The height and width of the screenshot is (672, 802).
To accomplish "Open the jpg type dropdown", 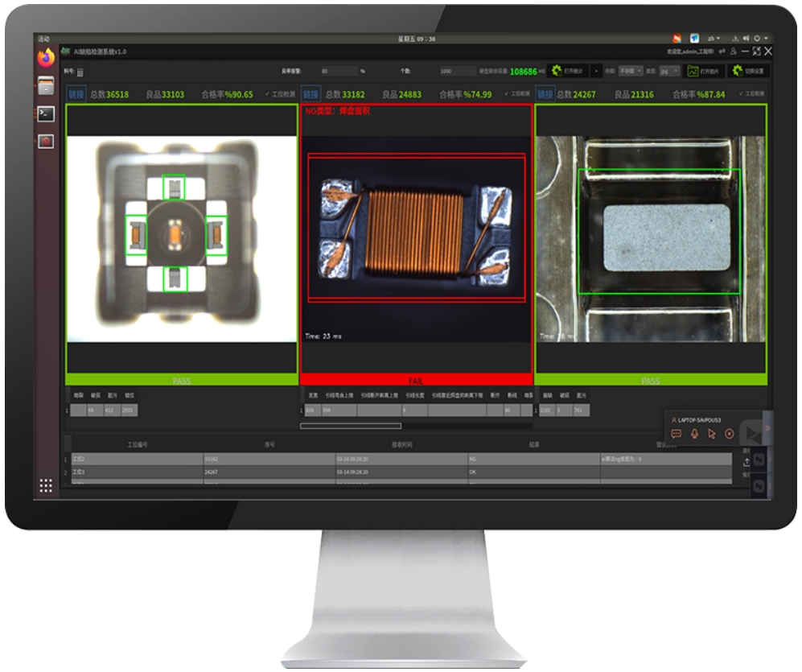I will [669, 71].
